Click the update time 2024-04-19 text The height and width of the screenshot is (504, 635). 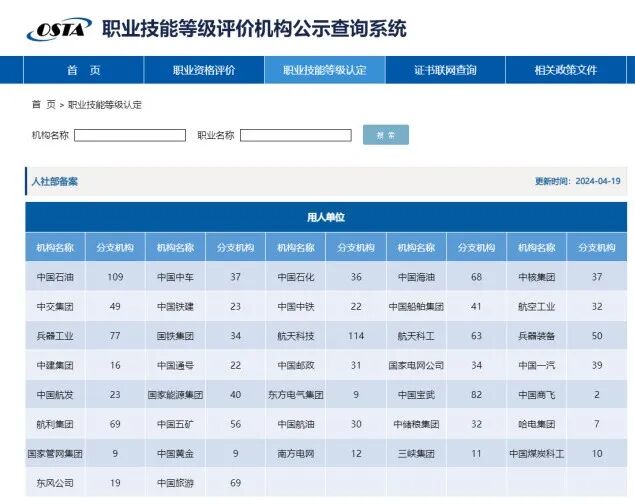pyautogui.click(x=577, y=181)
